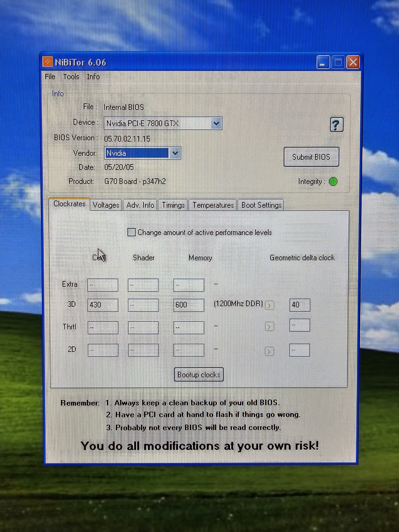Open the Tools menu

[71, 77]
